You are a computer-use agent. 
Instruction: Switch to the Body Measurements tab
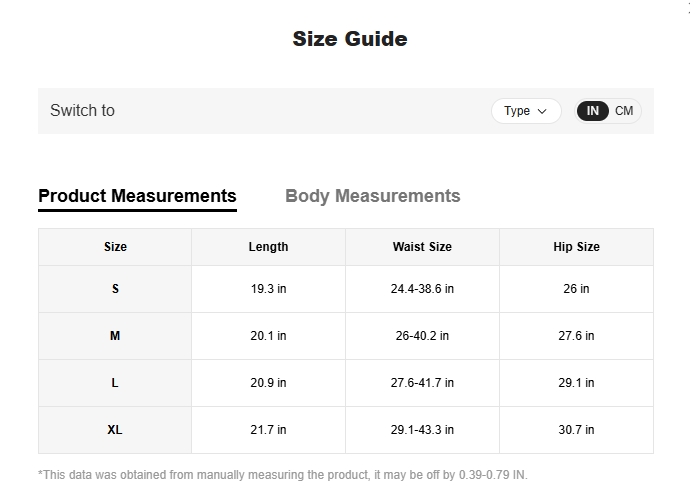(x=373, y=196)
